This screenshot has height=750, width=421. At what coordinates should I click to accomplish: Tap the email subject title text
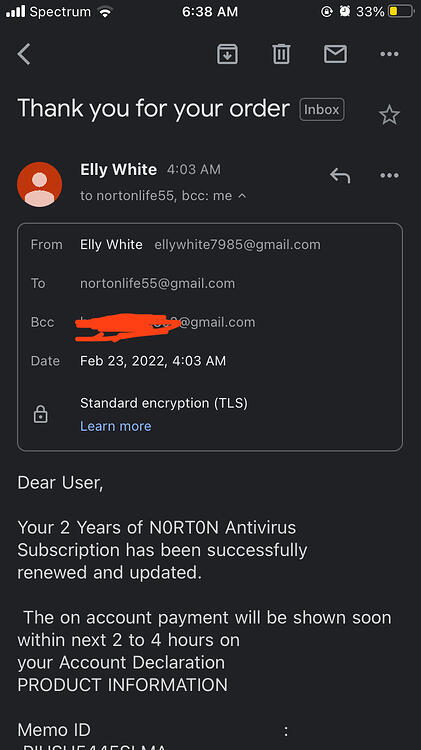[x=154, y=109]
